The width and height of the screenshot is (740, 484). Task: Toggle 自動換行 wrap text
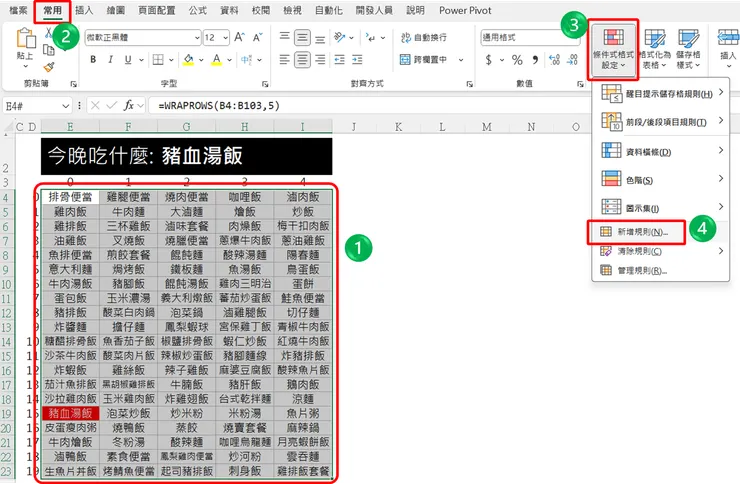click(424, 37)
